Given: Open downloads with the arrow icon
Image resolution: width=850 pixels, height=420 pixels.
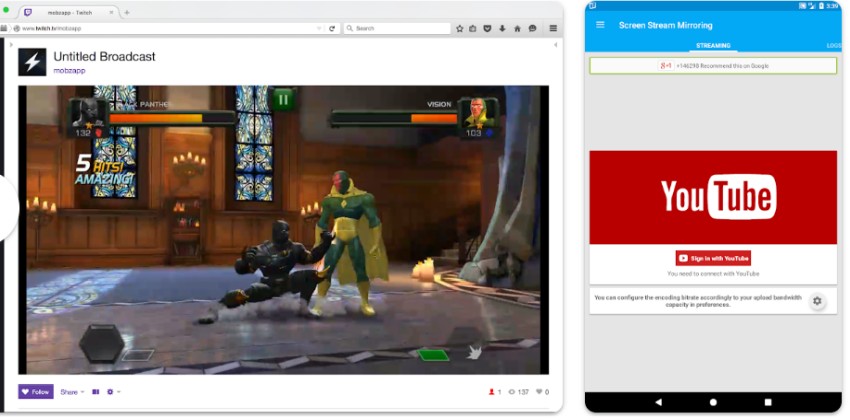Looking at the screenshot, I should pyautogui.click(x=503, y=28).
